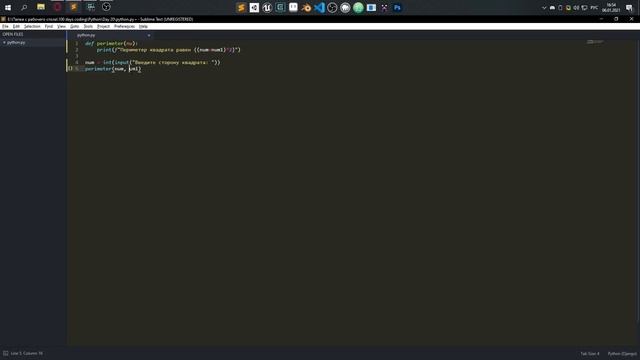The image size is (640, 360).
Task: Open the Project menu
Action: click(103, 26)
